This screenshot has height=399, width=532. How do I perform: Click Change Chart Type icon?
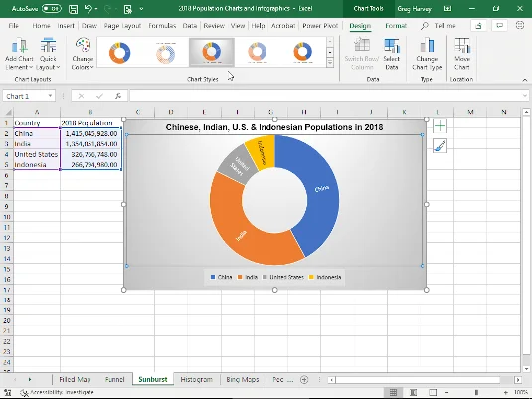(x=427, y=54)
